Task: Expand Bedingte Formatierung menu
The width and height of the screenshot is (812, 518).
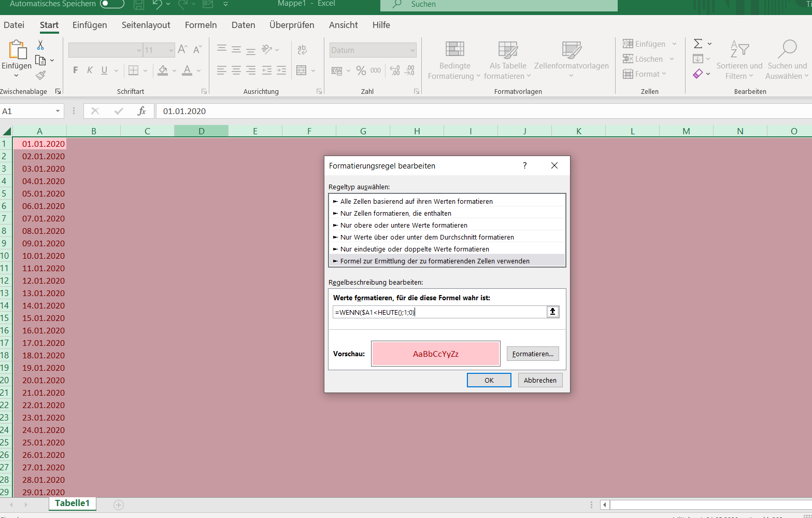Action: point(454,60)
